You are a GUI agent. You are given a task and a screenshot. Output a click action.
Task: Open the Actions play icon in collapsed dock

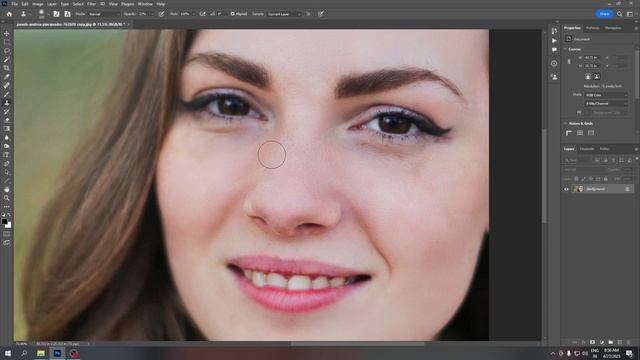coord(554,40)
